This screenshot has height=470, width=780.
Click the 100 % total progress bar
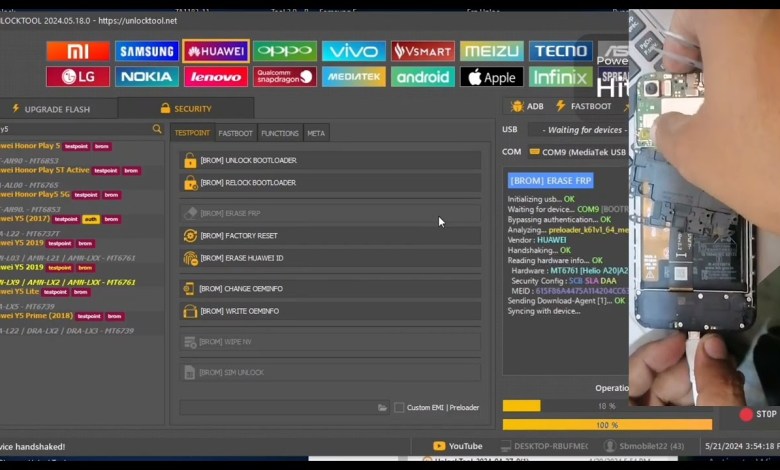tap(607, 425)
